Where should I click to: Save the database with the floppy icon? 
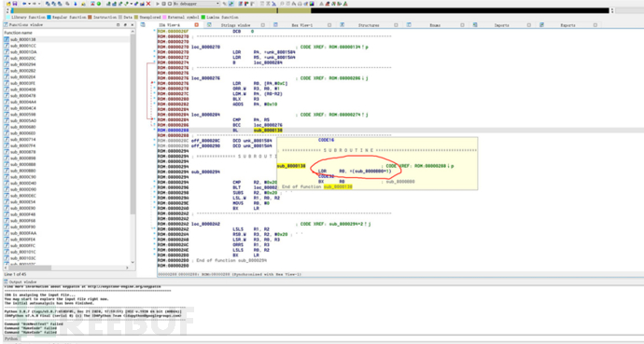(x=15, y=4)
